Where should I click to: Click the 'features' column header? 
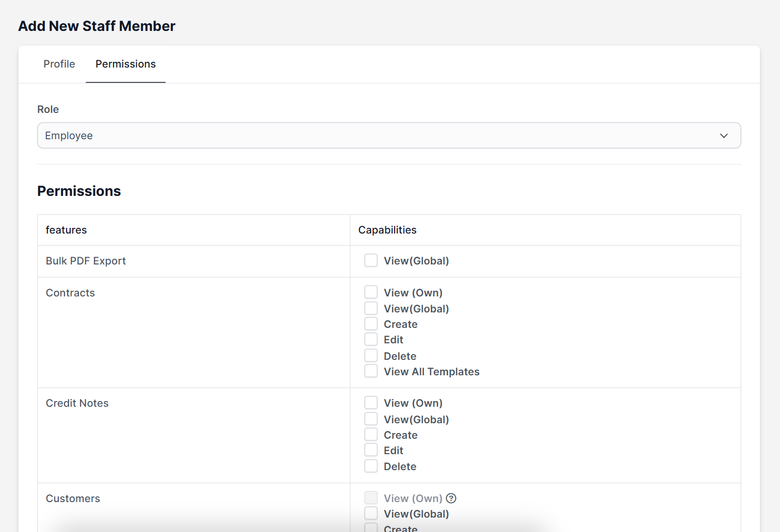pyautogui.click(x=66, y=230)
